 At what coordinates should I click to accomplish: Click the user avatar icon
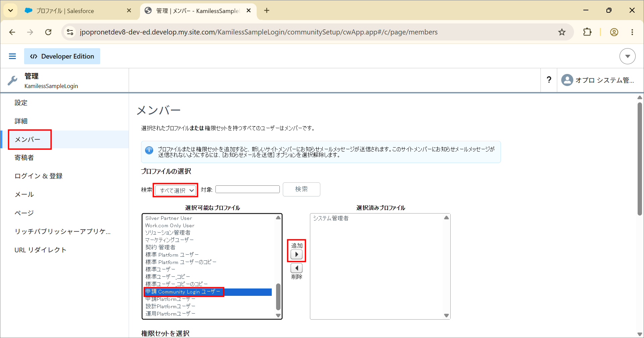[x=567, y=80]
